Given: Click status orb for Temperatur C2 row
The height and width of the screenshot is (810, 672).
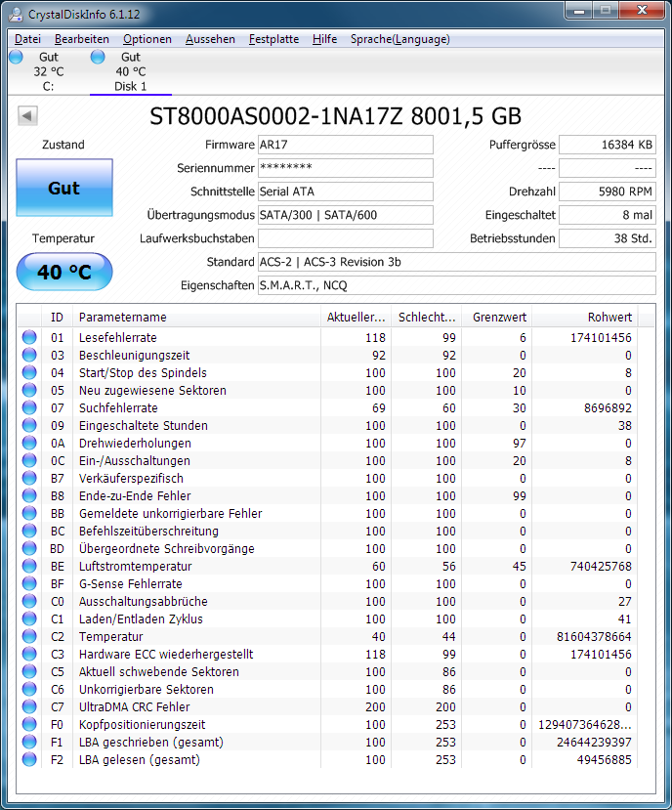Looking at the screenshot, I should (29, 636).
